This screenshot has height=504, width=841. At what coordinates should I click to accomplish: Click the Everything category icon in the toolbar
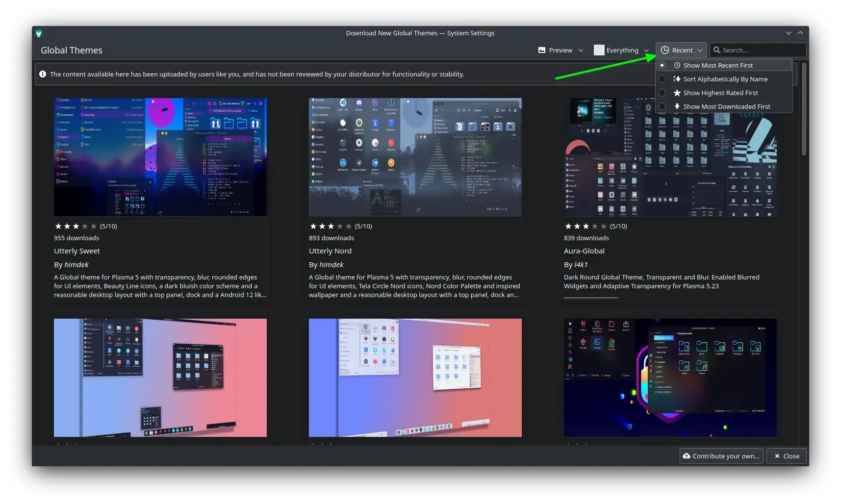pyautogui.click(x=599, y=50)
